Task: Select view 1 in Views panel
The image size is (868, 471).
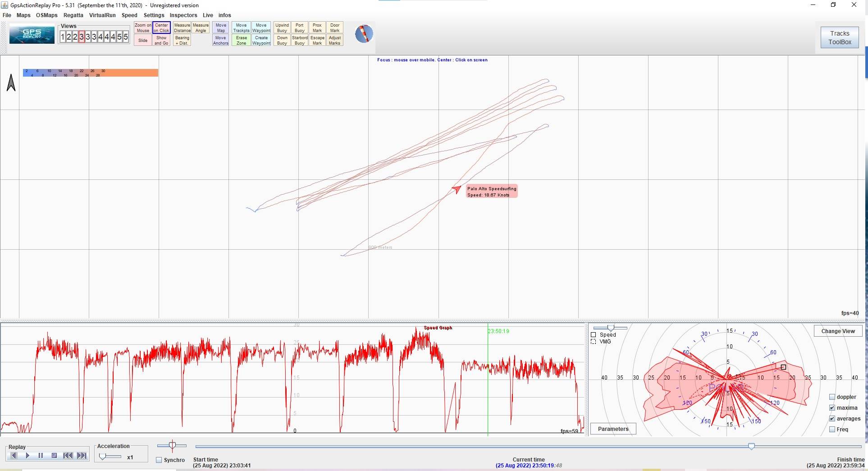Action: coord(63,37)
